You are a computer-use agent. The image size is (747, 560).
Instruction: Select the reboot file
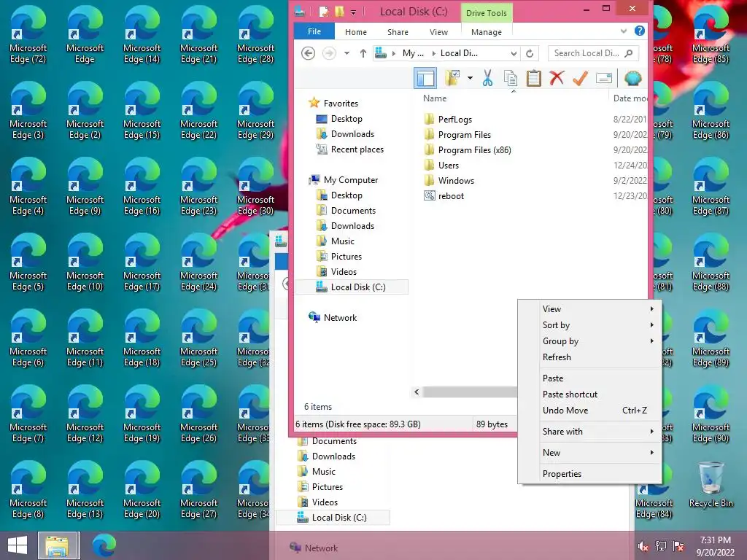click(x=444, y=195)
